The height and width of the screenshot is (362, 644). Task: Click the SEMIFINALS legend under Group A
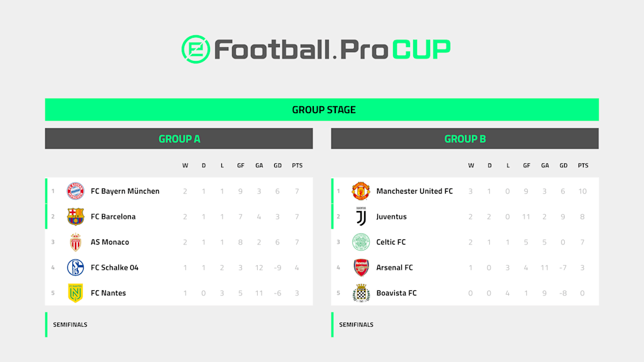coord(70,325)
